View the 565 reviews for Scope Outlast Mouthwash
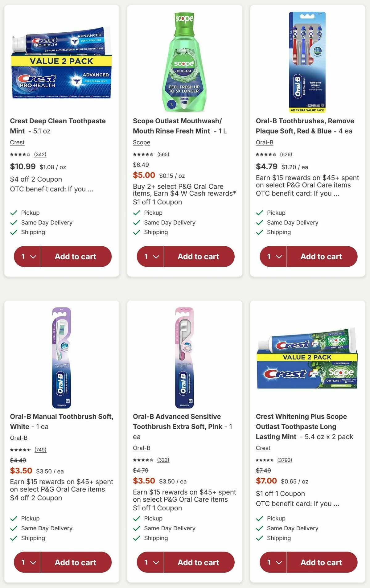This screenshot has width=370, height=588. pos(163,154)
